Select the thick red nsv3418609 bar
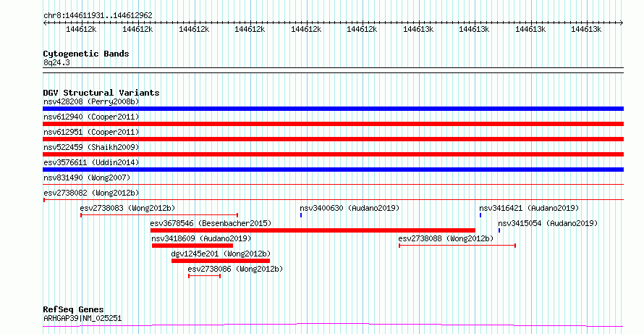 pyautogui.click(x=192, y=246)
